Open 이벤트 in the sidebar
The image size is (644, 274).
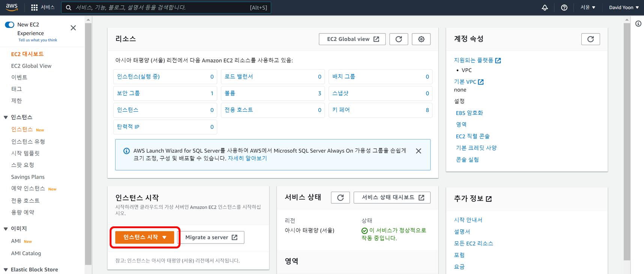[19, 77]
